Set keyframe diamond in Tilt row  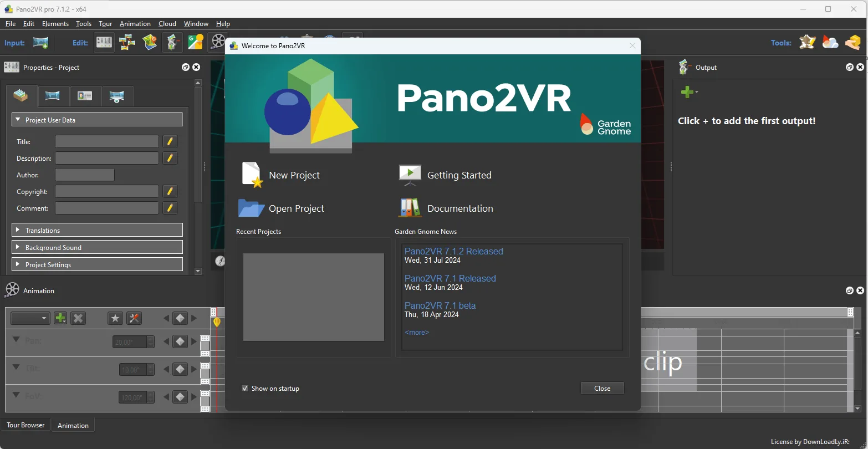pyautogui.click(x=180, y=369)
